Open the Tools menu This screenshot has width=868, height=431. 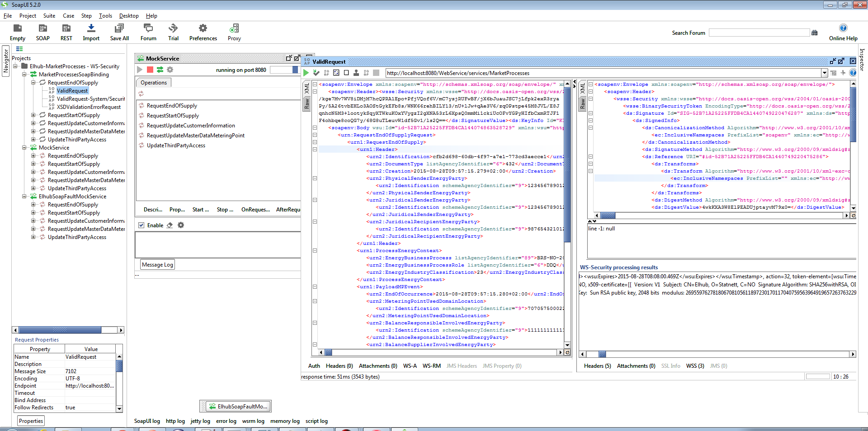point(105,16)
